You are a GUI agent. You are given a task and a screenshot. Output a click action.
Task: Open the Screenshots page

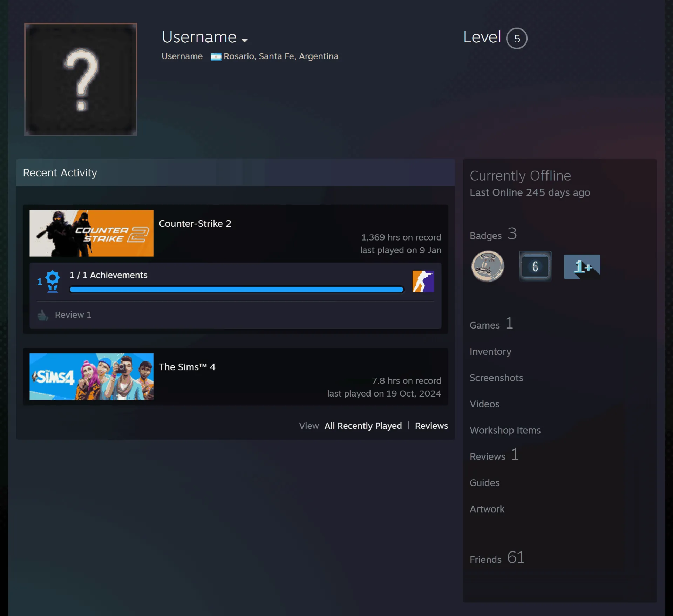coord(496,378)
